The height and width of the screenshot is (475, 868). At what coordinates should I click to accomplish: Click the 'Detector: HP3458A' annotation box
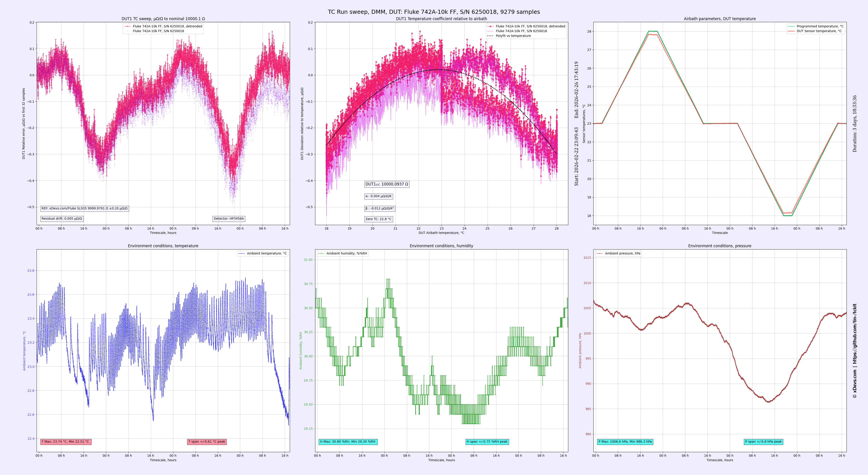coord(229,219)
